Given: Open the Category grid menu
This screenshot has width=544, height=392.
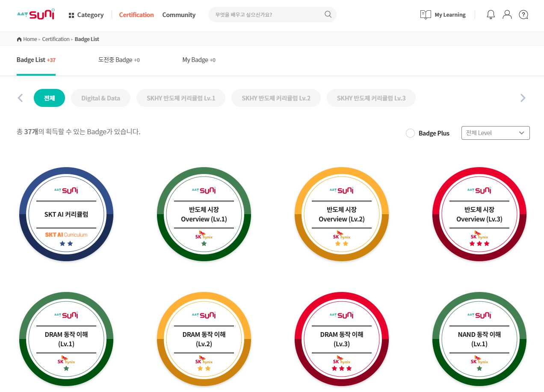Looking at the screenshot, I should coord(86,15).
